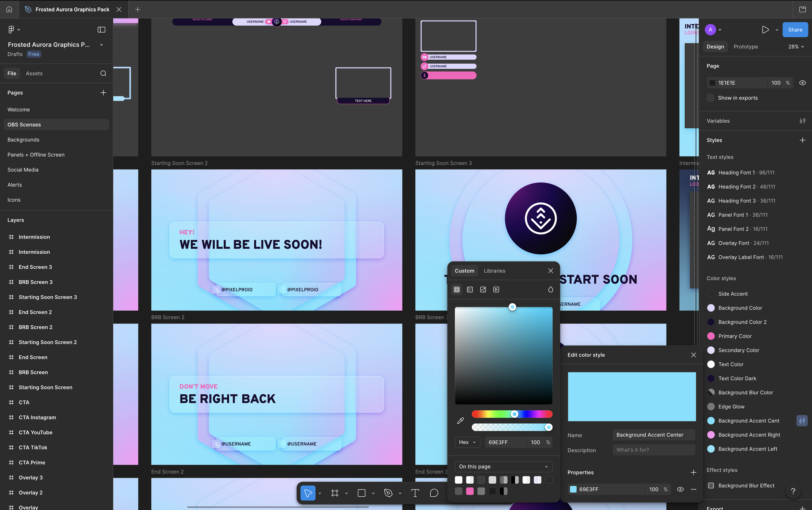
Task: Click the search icon beside Assets
Action: coord(103,73)
